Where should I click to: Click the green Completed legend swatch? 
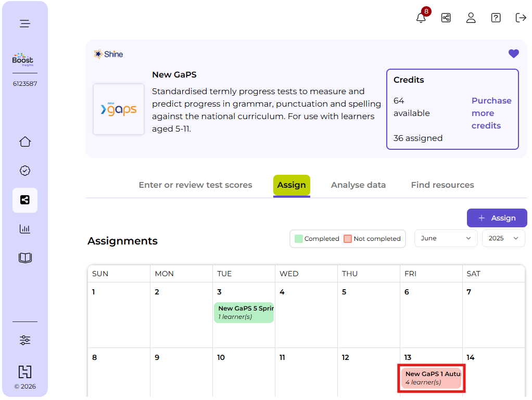[299, 239]
